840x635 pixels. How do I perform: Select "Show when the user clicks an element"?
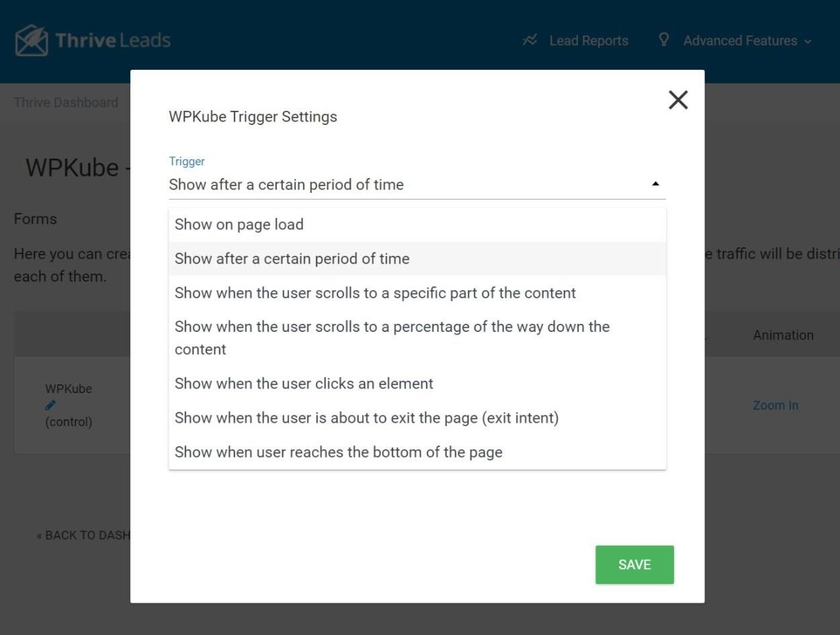pyautogui.click(x=417, y=384)
